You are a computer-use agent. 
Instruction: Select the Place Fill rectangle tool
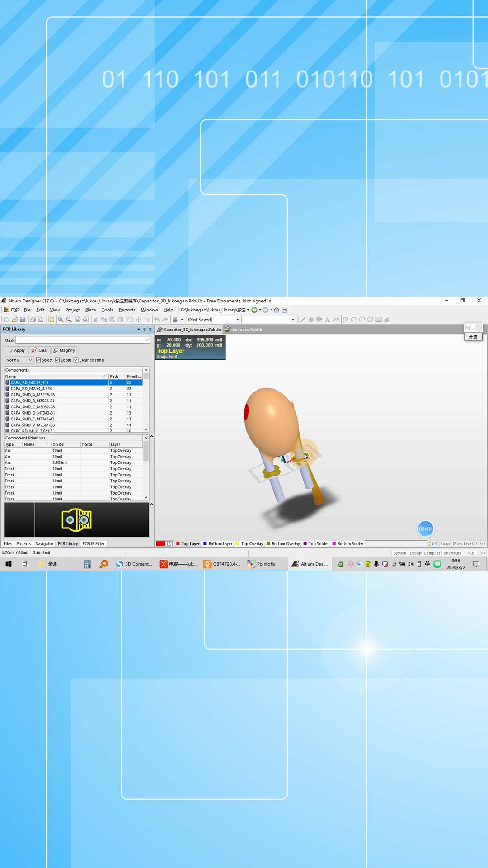[x=379, y=320]
